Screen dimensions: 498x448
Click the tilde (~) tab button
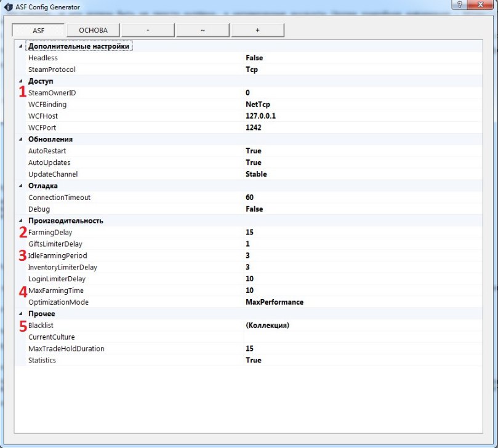203,30
